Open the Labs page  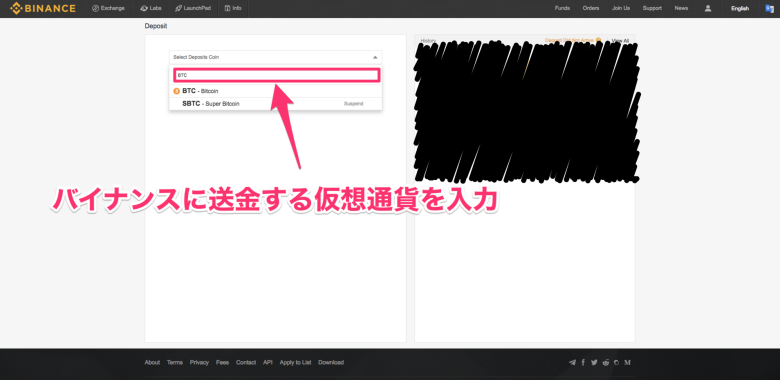(x=151, y=8)
